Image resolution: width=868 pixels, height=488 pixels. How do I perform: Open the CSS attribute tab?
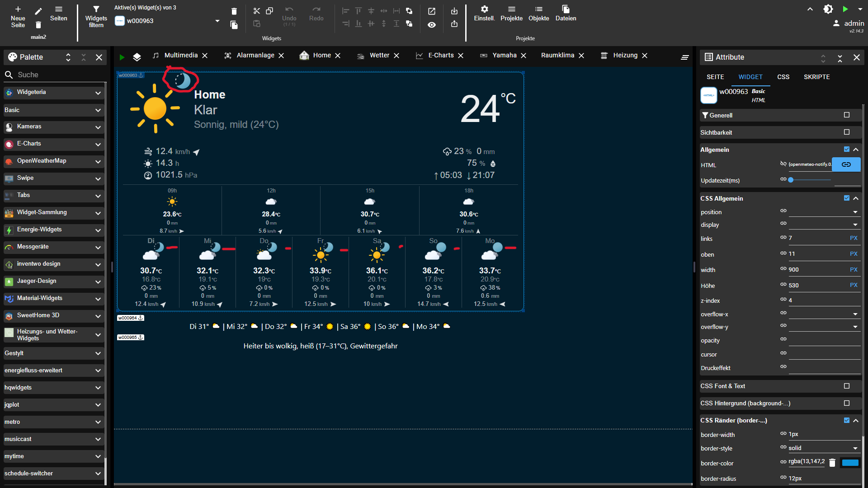(x=783, y=77)
